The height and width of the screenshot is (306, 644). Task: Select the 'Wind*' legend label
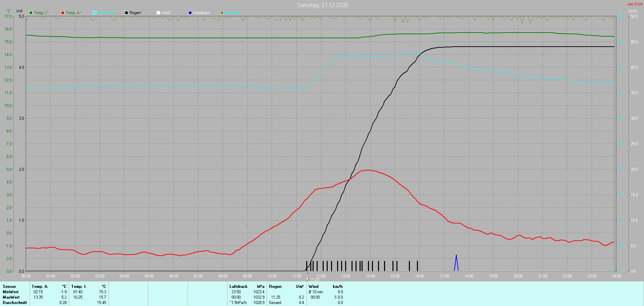coord(166,13)
